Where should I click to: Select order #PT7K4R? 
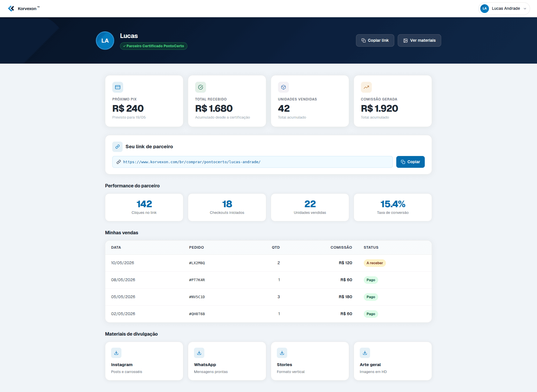click(x=197, y=280)
